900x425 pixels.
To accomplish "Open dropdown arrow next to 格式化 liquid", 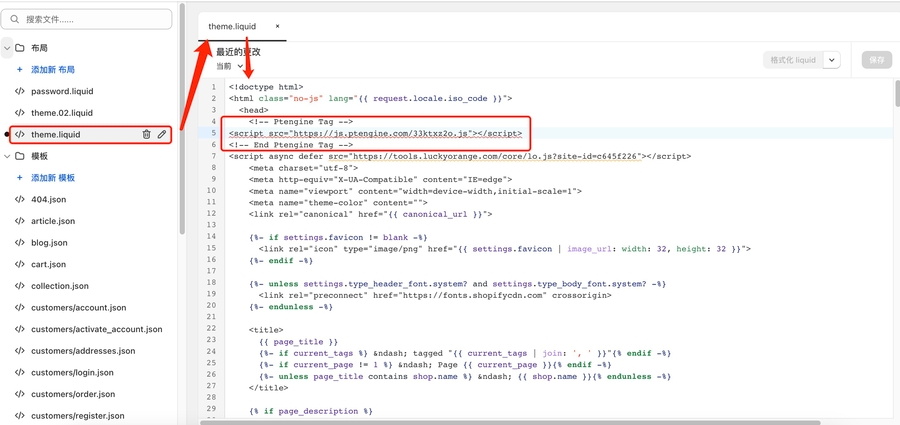I will (832, 60).
